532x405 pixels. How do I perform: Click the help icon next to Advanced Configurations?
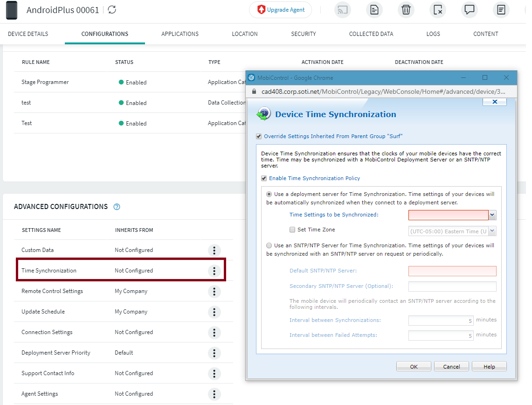pos(117,207)
